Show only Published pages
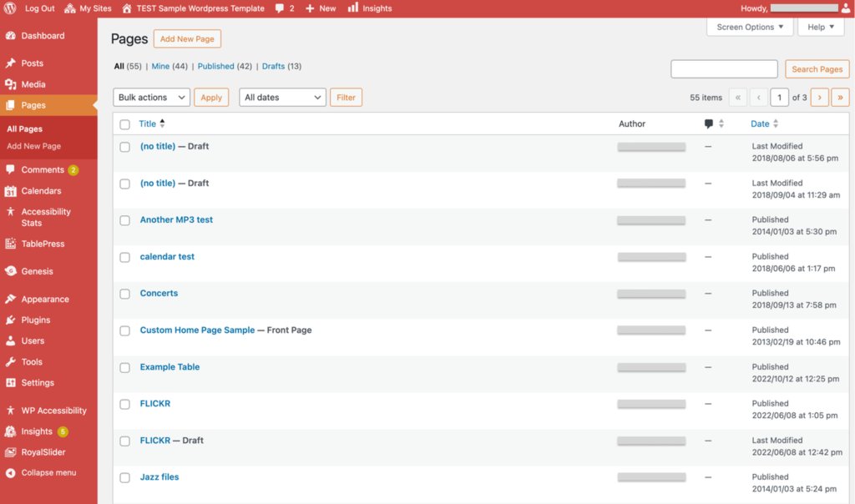The width and height of the screenshot is (855, 504). [x=215, y=66]
